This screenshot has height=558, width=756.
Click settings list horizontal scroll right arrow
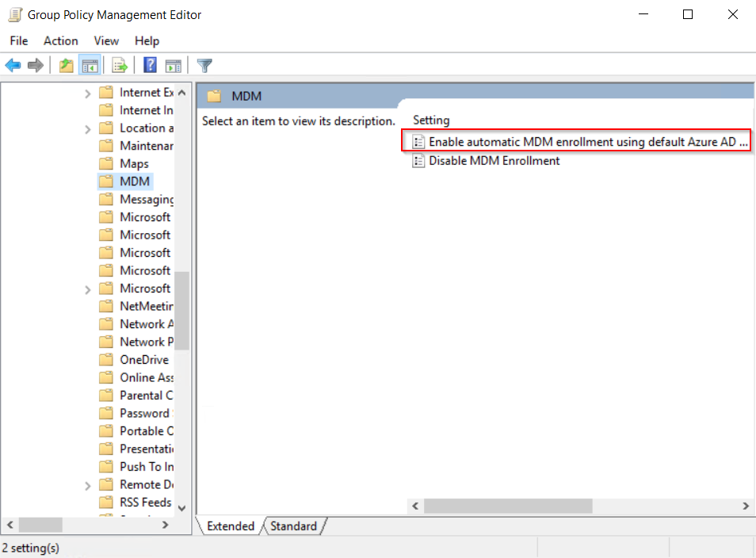tap(746, 506)
